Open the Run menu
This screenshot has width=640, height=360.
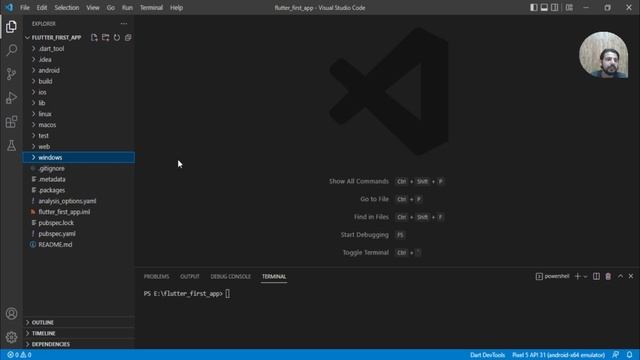pos(127,7)
